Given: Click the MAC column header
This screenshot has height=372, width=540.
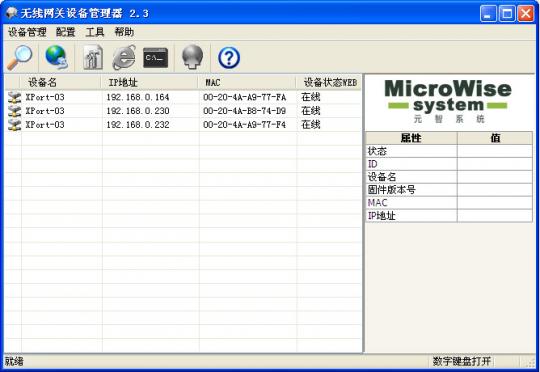Looking at the screenshot, I should pos(247,82).
